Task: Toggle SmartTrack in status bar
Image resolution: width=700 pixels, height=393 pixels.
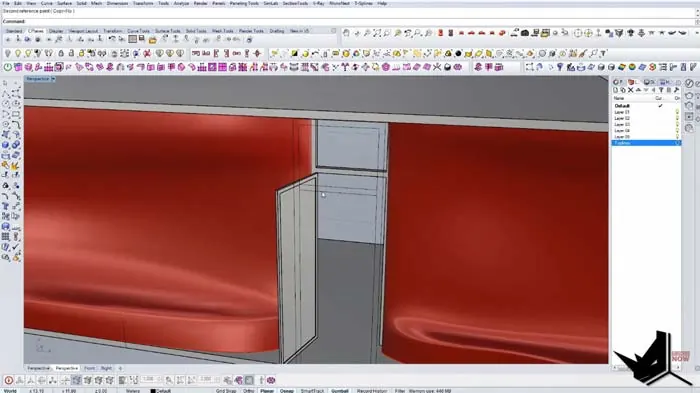Action: (312, 391)
